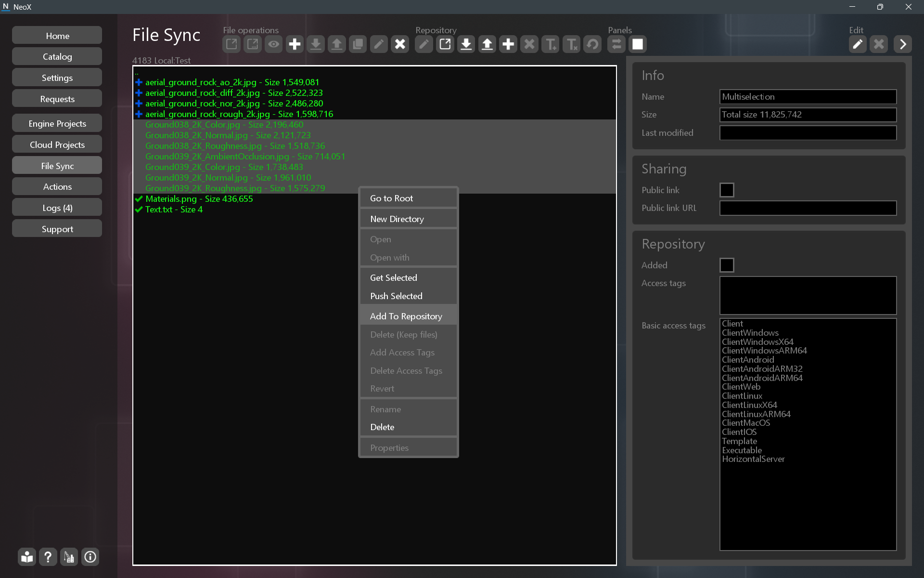Select New Directory in the context menu

(x=397, y=219)
